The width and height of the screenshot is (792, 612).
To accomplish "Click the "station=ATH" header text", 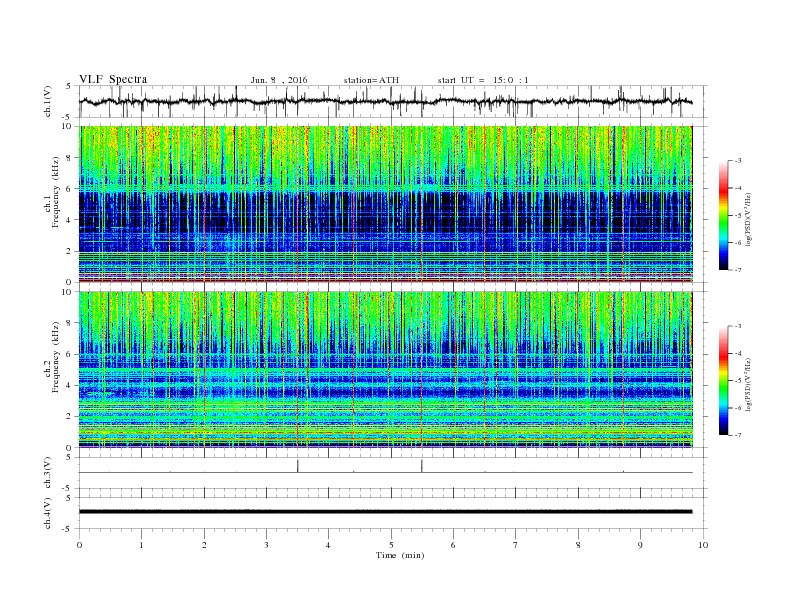I will point(371,80).
